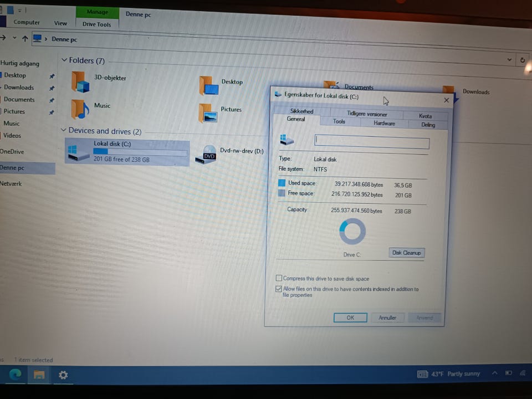Viewport: 532px width, 399px height.
Task: Open the Music folder icon
Action: [80, 109]
